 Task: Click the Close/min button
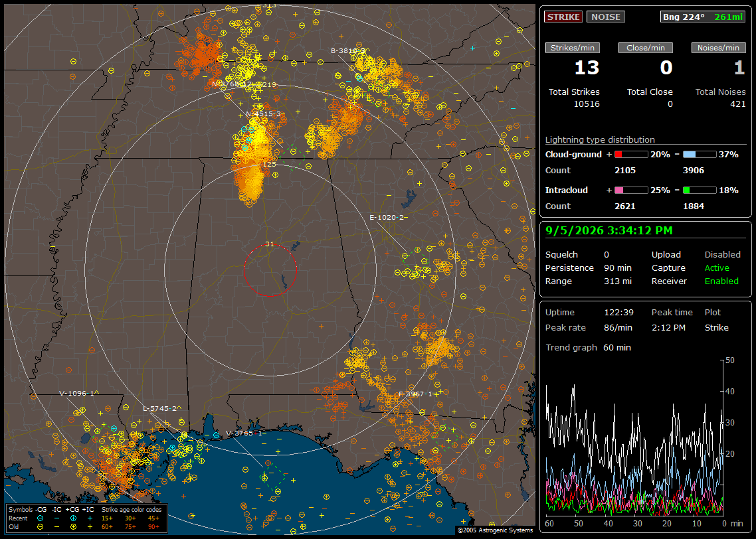pyautogui.click(x=646, y=48)
